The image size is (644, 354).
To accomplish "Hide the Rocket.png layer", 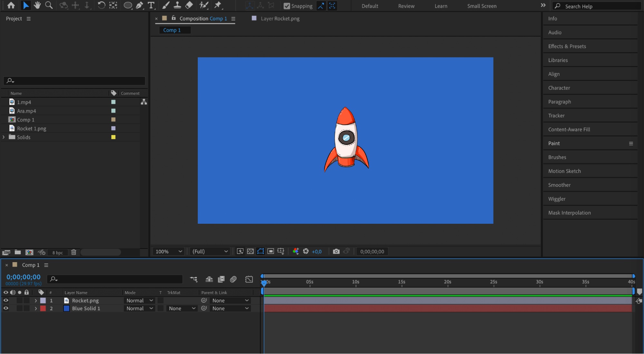I will tap(6, 300).
